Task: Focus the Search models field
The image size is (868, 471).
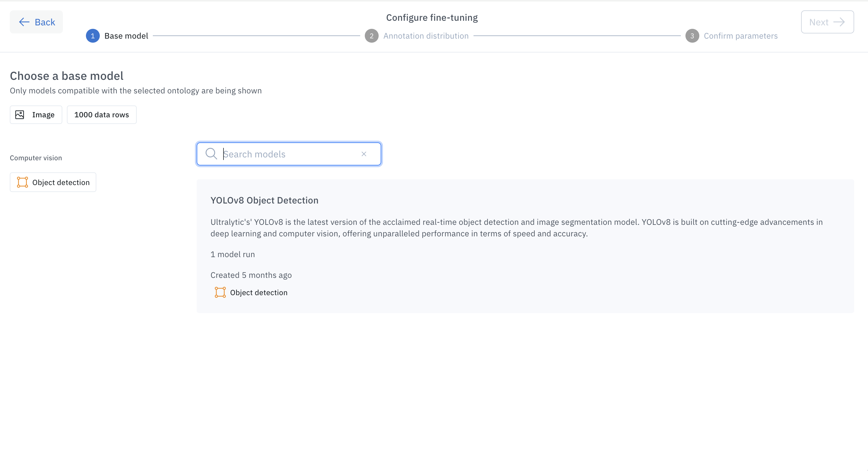Action: (289, 154)
